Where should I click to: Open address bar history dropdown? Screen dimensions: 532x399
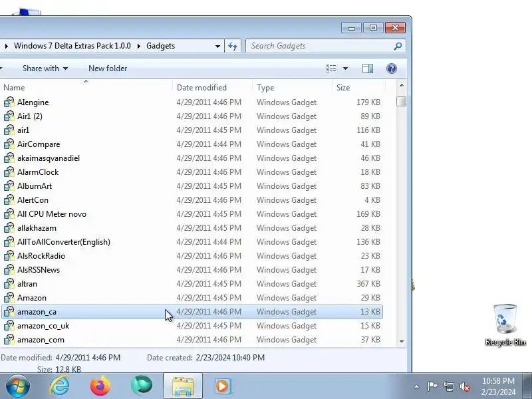click(218, 46)
